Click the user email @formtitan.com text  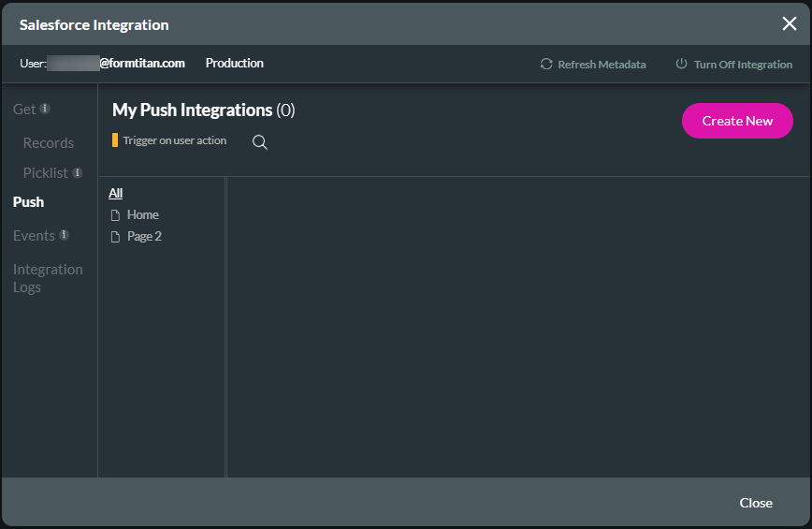(x=142, y=63)
